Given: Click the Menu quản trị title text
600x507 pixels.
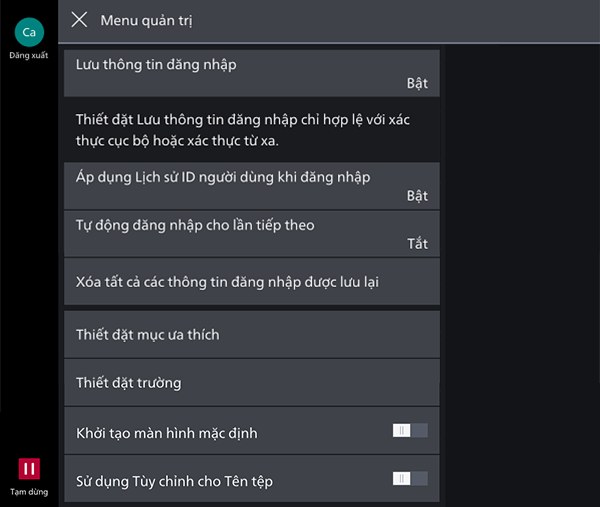Looking at the screenshot, I should pyautogui.click(x=147, y=21).
